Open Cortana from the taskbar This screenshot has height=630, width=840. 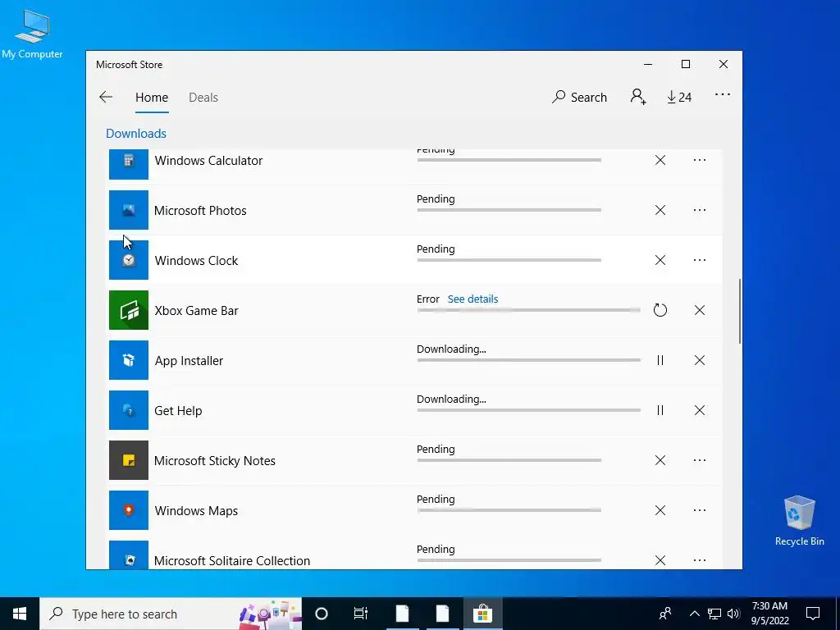point(322,614)
